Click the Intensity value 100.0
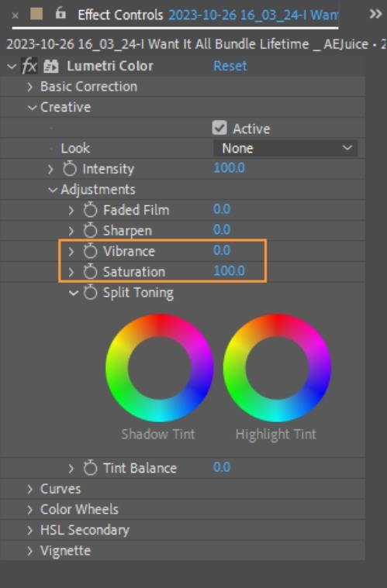 (229, 167)
